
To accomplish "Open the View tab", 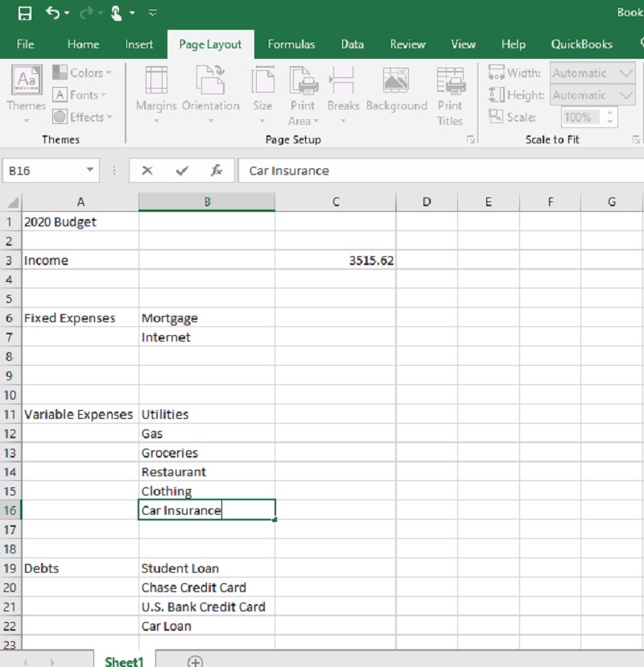I will (x=464, y=44).
